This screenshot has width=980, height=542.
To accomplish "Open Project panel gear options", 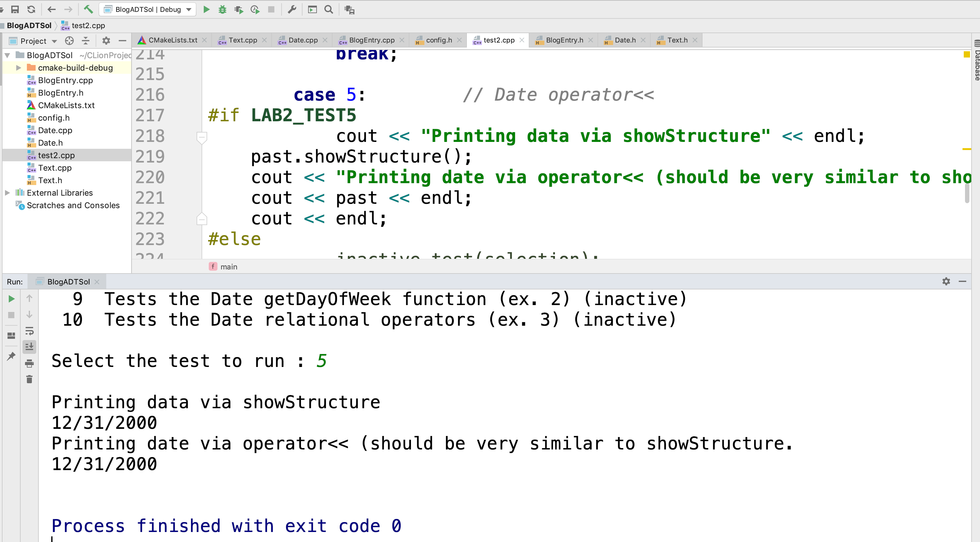I will point(106,41).
